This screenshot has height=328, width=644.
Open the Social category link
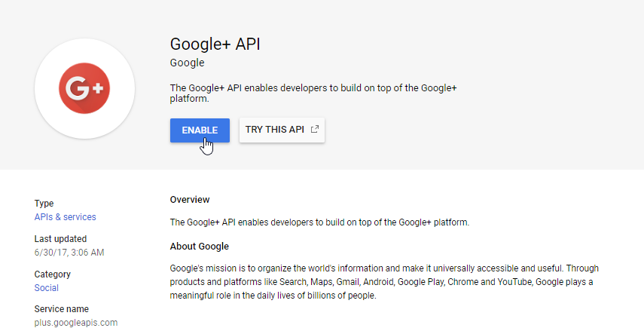pos(47,288)
